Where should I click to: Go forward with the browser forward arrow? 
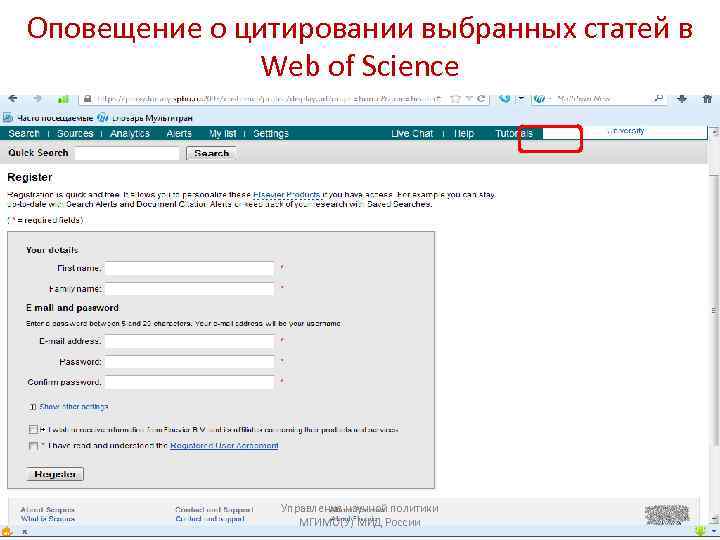[38, 99]
